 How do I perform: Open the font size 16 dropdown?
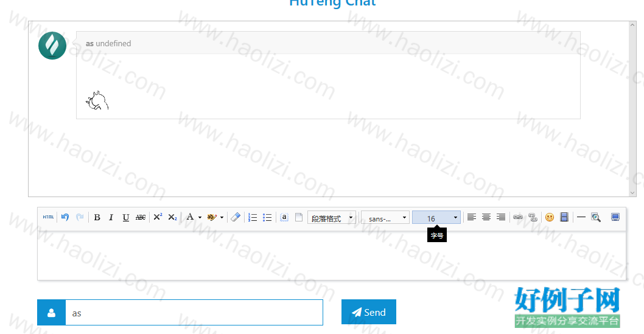436,217
